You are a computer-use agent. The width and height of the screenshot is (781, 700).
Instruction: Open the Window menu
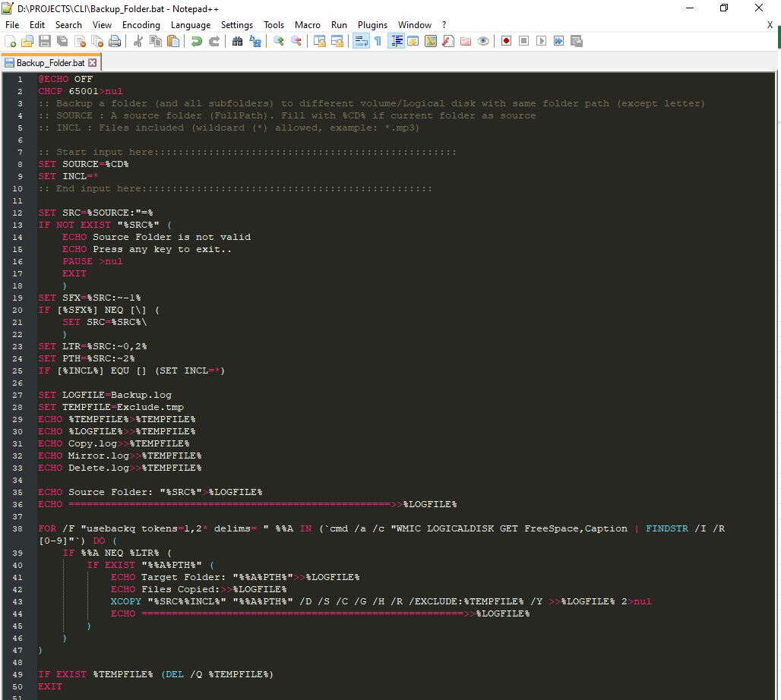(414, 25)
